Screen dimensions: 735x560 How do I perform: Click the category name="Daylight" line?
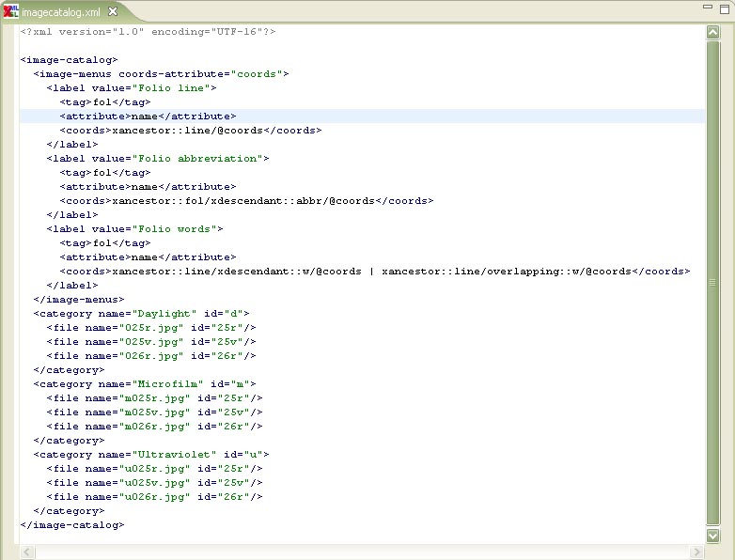click(x=141, y=314)
